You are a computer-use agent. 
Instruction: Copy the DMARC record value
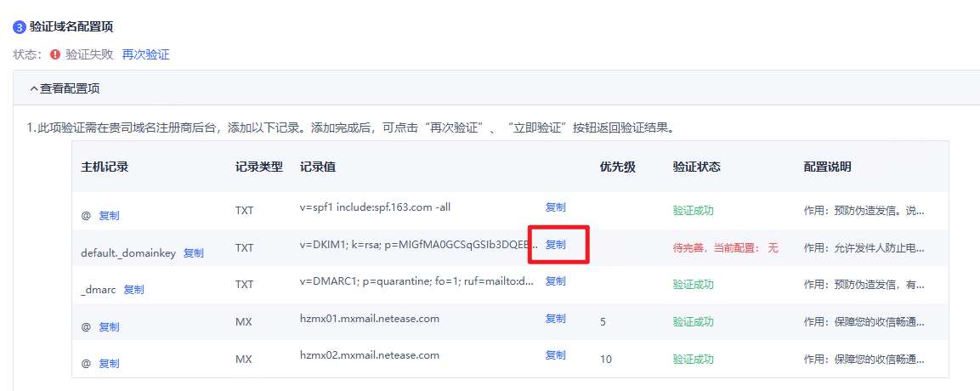point(556,281)
